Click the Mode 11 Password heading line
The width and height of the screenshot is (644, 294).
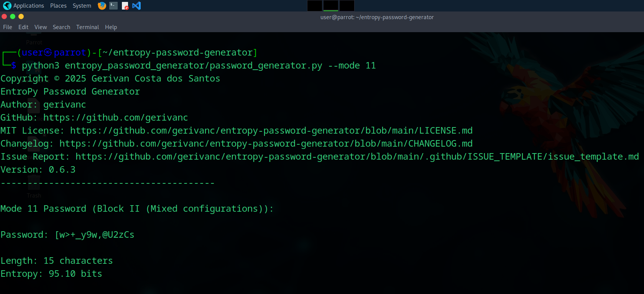tap(137, 209)
